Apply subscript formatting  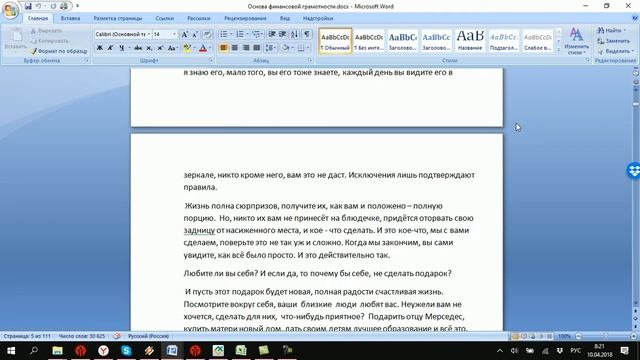(x=149, y=48)
